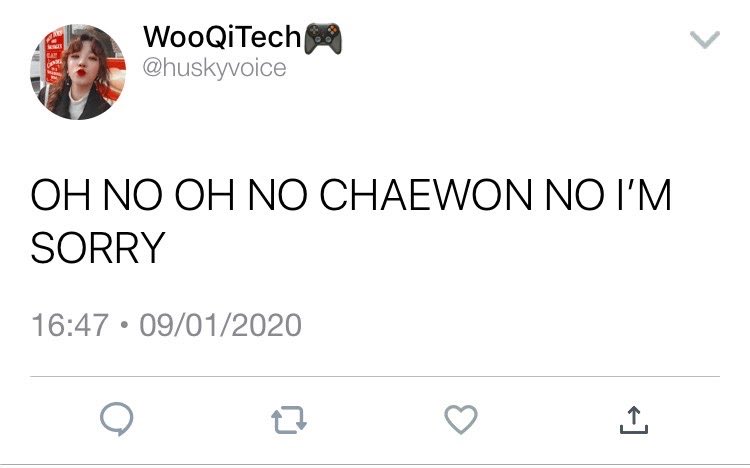Image resolution: width=750 pixels, height=468 pixels.
Task: Open the share tweet upload icon
Action: (634, 420)
